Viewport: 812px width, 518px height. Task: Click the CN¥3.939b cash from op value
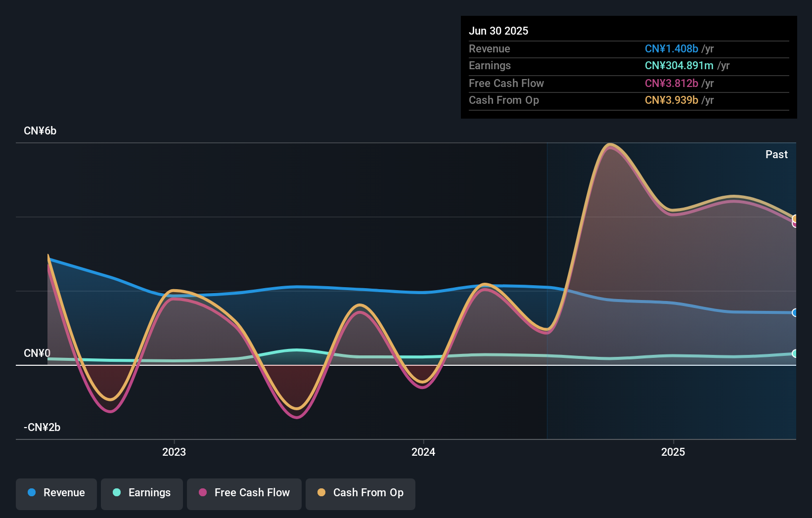(672, 100)
